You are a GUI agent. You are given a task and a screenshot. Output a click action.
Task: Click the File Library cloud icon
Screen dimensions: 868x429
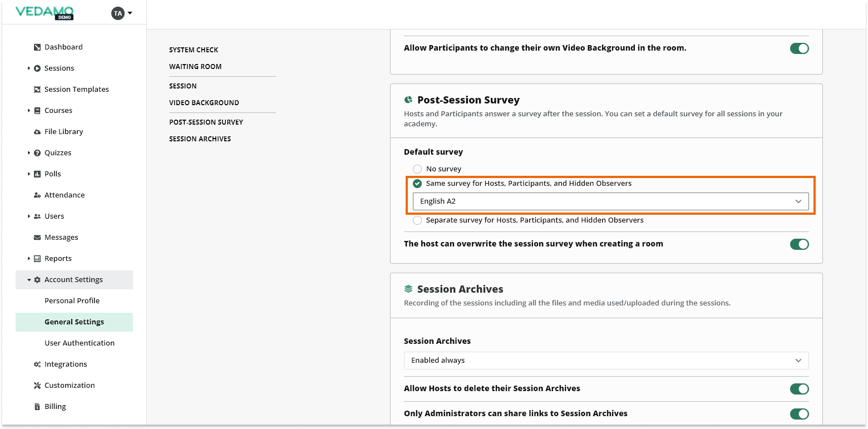click(37, 132)
